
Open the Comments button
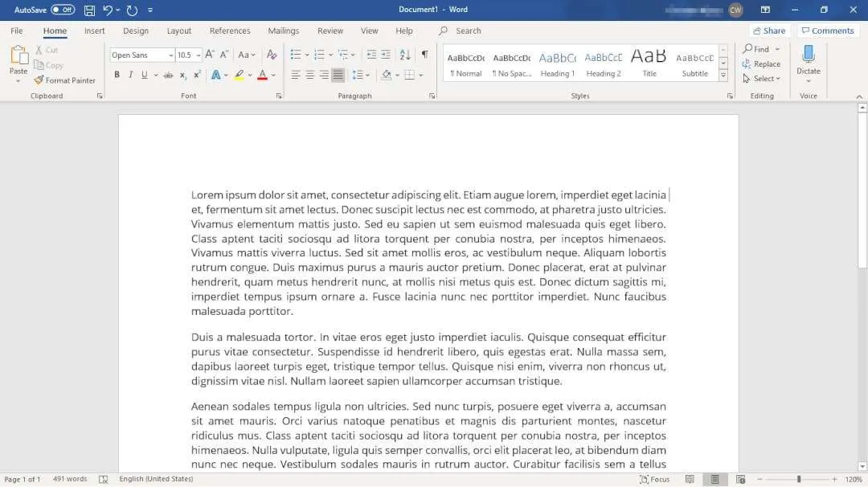[x=828, y=31]
